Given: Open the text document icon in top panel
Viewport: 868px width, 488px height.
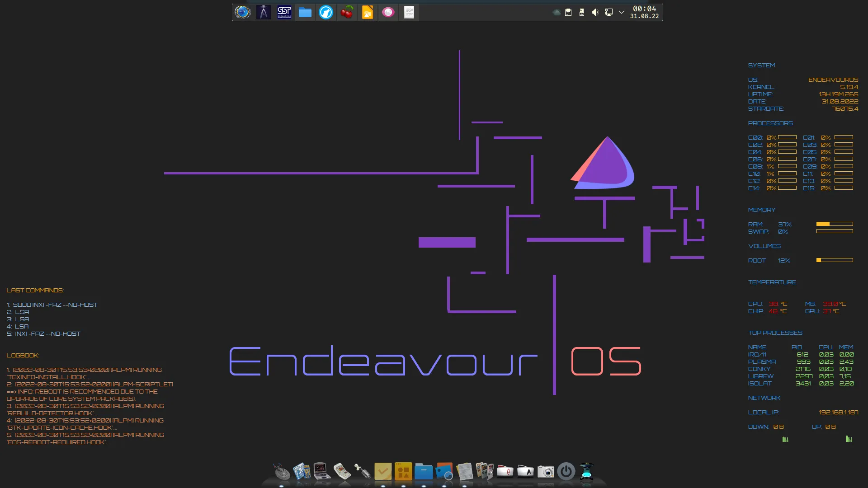Looking at the screenshot, I should [409, 12].
